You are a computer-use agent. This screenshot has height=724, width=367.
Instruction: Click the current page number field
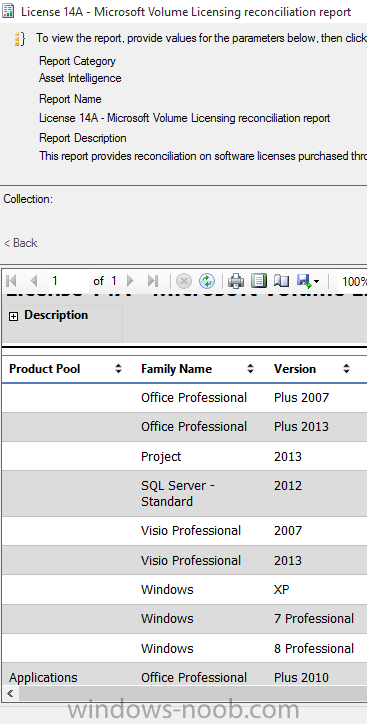pyautogui.click(x=68, y=280)
